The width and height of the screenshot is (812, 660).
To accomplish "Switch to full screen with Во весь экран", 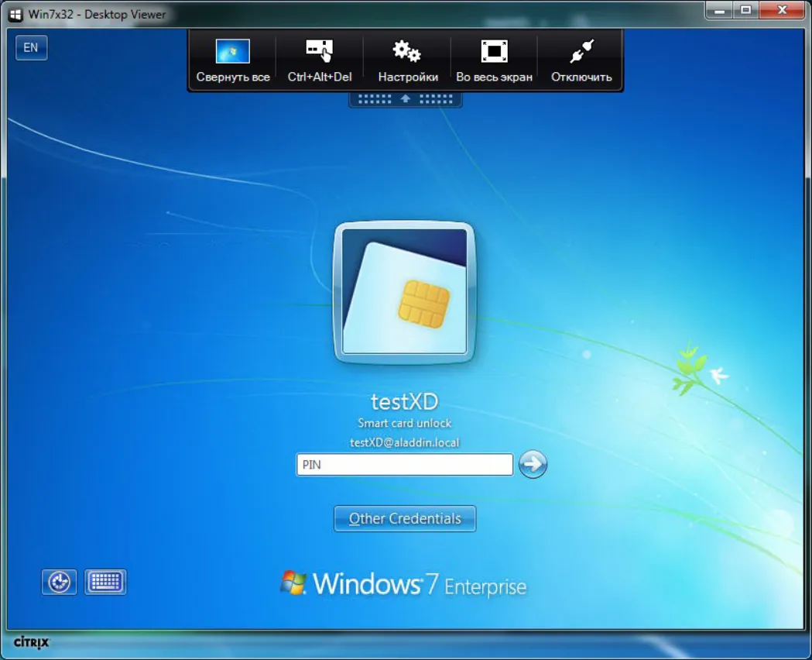I will 494,60.
